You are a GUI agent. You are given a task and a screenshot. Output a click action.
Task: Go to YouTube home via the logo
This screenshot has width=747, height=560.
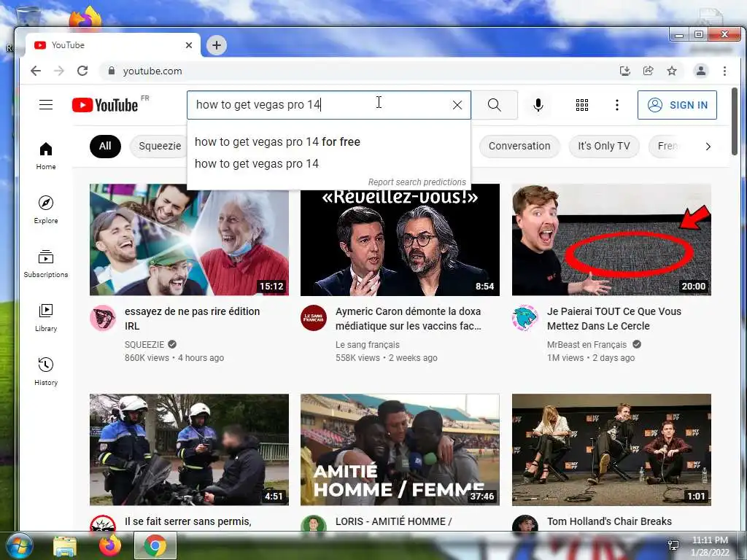pyautogui.click(x=105, y=105)
